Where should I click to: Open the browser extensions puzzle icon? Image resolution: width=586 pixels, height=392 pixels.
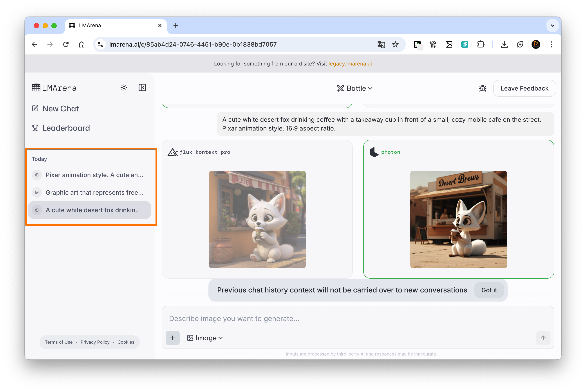(x=481, y=45)
